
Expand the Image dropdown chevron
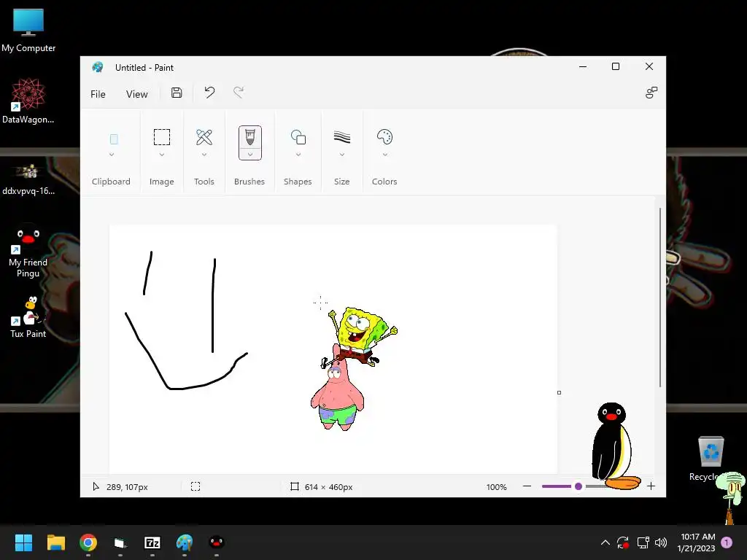161,155
